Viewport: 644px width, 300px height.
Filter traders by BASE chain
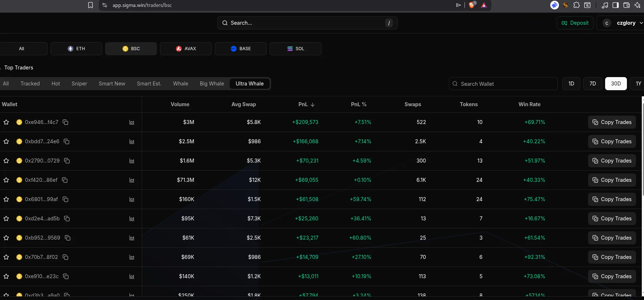(x=241, y=49)
